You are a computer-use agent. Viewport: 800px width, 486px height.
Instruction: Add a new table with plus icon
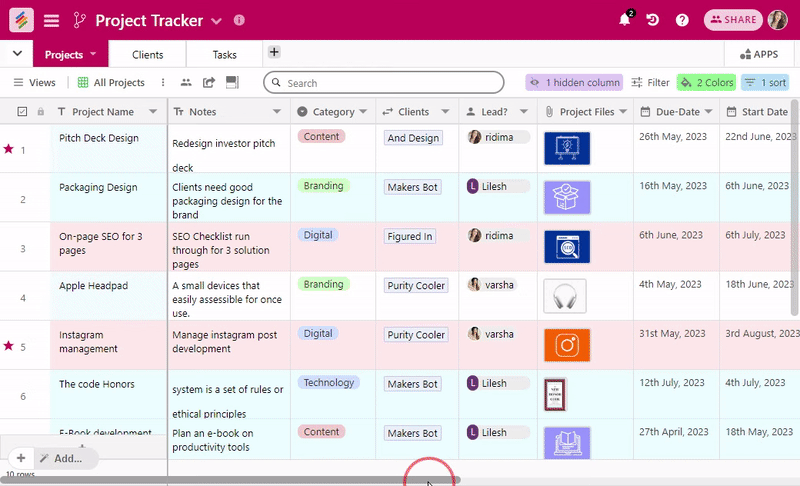(x=274, y=52)
